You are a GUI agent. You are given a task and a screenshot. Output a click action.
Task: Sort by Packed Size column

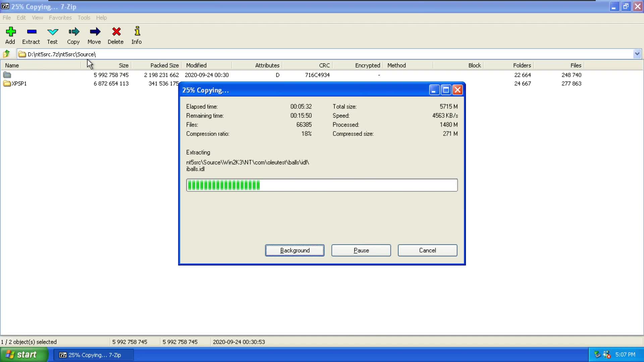pyautogui.click(x=164, y=65)
